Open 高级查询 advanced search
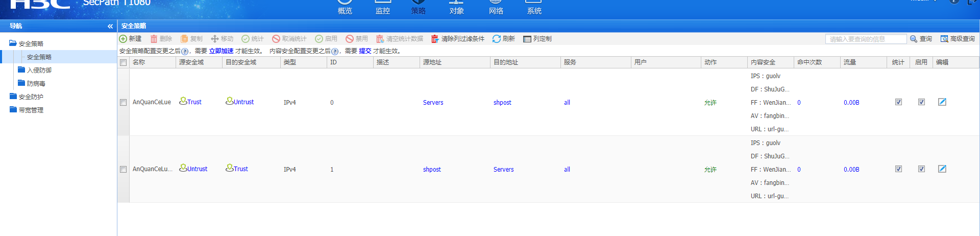The height and width of the screenshot is (236, 980). [x=958, y=39]
